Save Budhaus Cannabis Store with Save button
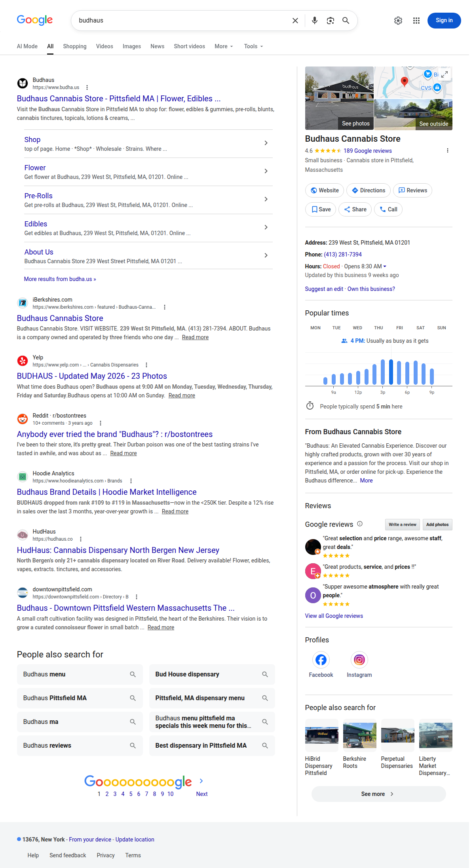This screenshot has height=868, width=475. (x=321, y=209)
